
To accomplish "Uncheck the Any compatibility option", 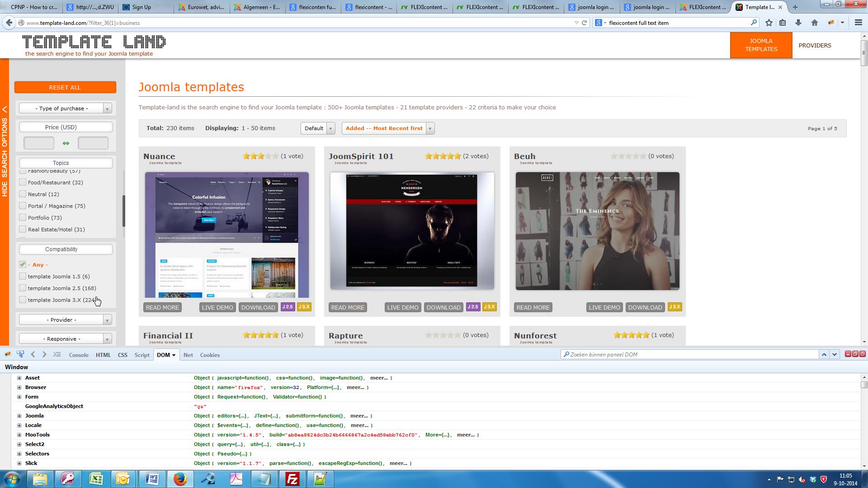I will pyautogui.click(x=23, y=264).
